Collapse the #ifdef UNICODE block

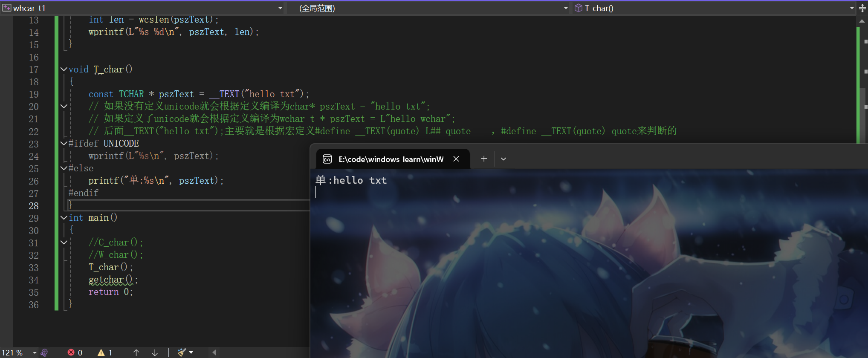[x=64, y=143]
